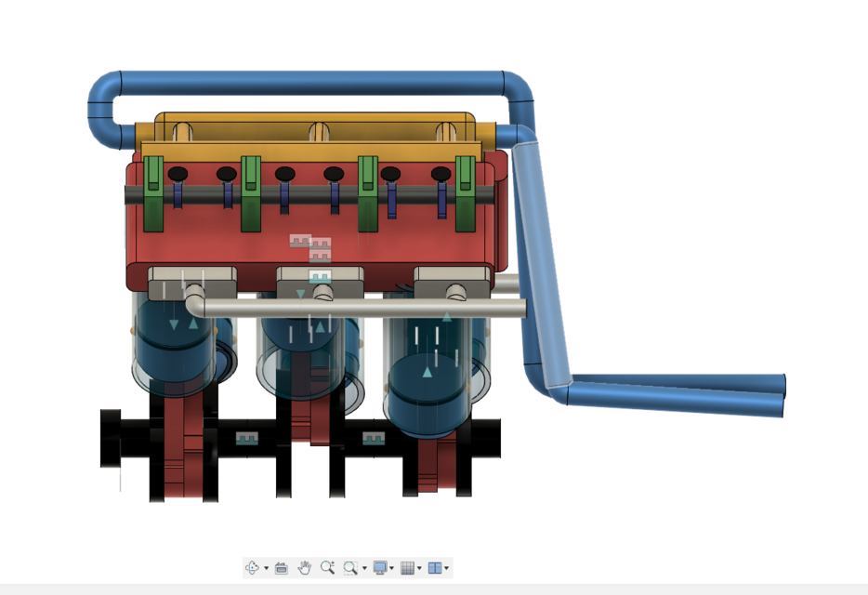
Task: Expand the Orbit tool dropdown arrow
Action: [266, 567]
